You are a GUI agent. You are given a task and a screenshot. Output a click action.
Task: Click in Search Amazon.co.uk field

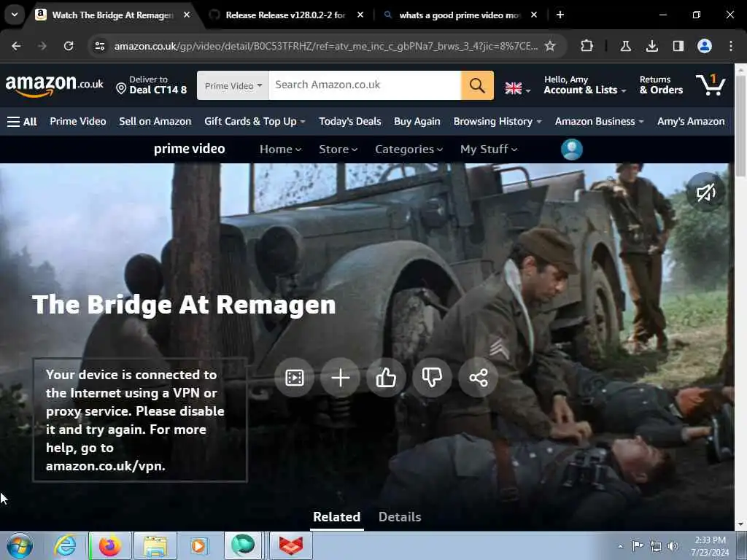point(365,85)
